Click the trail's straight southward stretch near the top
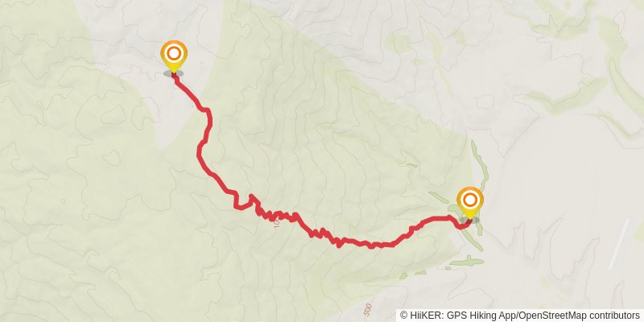The image size is (644, 322). (x=208, y=126)
